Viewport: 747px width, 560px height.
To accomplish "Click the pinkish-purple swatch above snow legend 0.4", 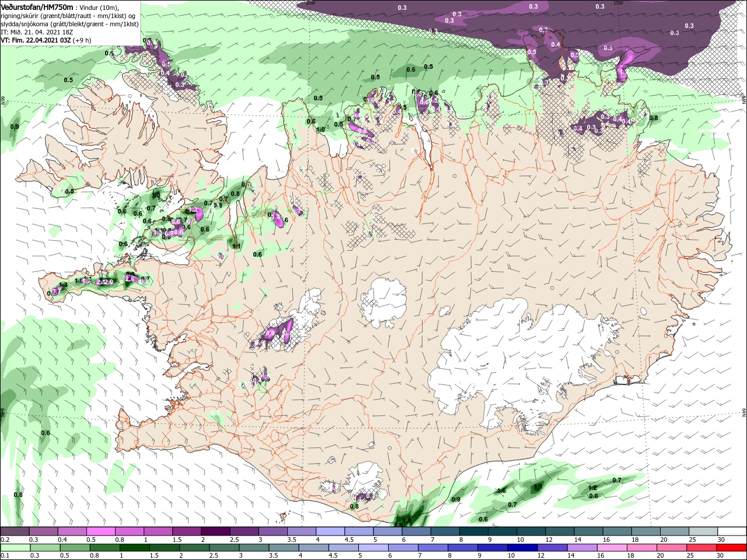I will (x=72, y=531).
